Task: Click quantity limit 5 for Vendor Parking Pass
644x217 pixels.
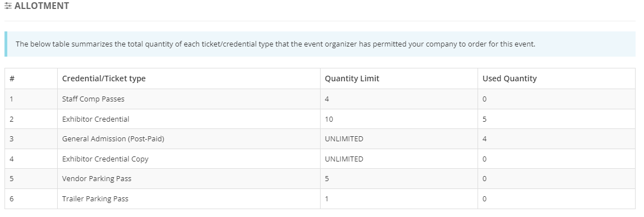Action: click(x=327, y=179)
